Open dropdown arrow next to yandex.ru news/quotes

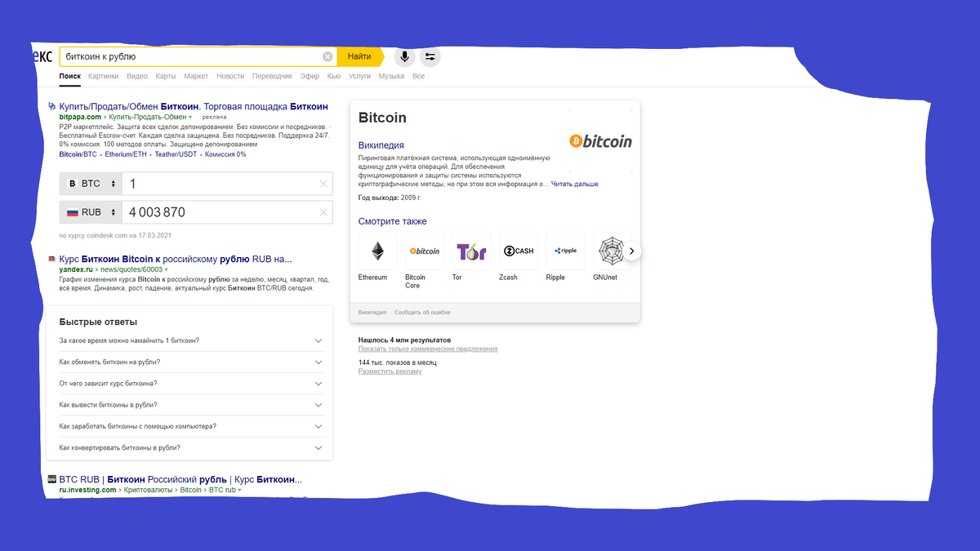click(x=166, y=269)
